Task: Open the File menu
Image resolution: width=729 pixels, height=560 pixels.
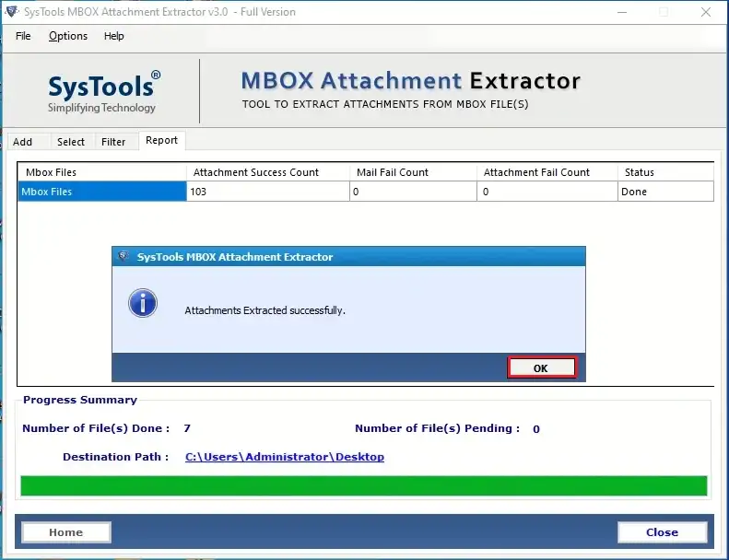Action: pos(23,36)
